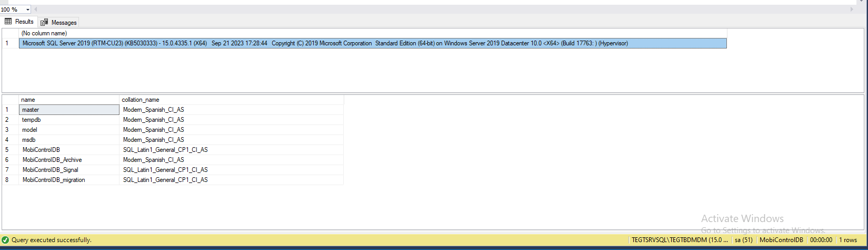
Task: Click the "1 rows" status bar entry
Action: [848, 240]
